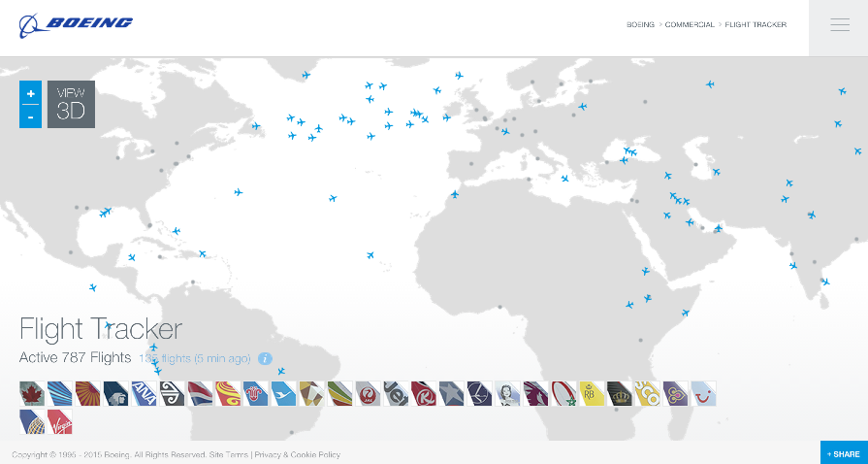This screenshot has height=464, width=868.
Task: Filter by Xiamen Airlines white bird tail
Action: [x=283, y=393]
